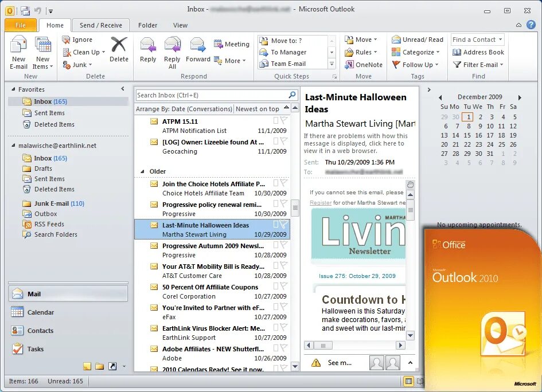Toggle category box on EarthLink Virus Blocker email
The image size is (542, 392).
pos(276,327)
